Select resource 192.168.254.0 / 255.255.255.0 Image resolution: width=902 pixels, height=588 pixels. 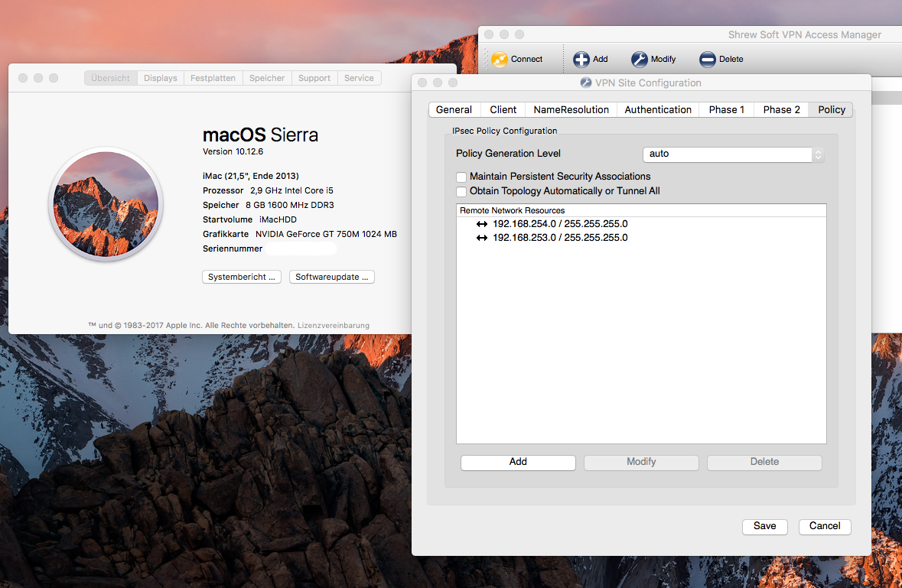(641, 224)
